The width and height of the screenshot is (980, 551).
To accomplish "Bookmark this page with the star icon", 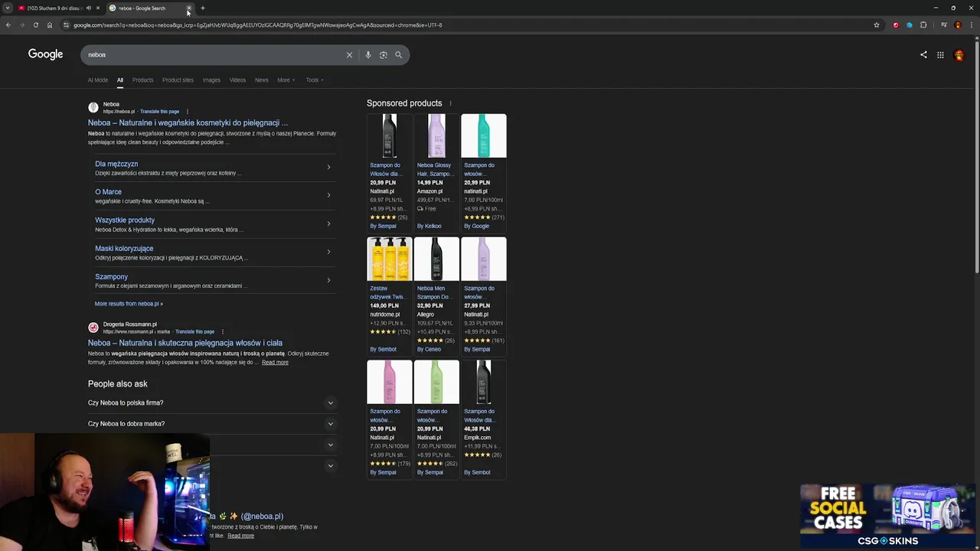I will click(877, 24).
